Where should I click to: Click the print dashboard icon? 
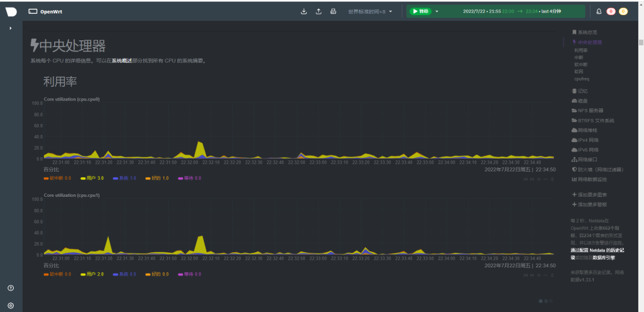tap(333, 11)
